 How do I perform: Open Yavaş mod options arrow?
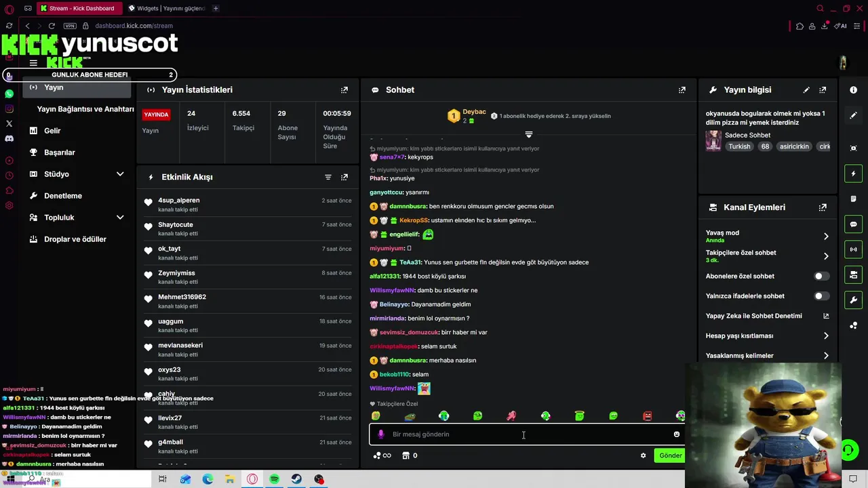[x=826, y=237]
